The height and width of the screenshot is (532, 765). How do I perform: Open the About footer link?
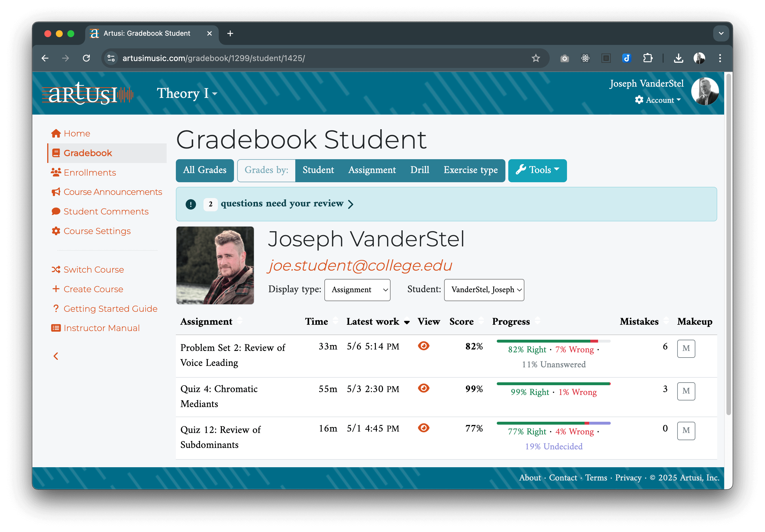tap(530, 478)
